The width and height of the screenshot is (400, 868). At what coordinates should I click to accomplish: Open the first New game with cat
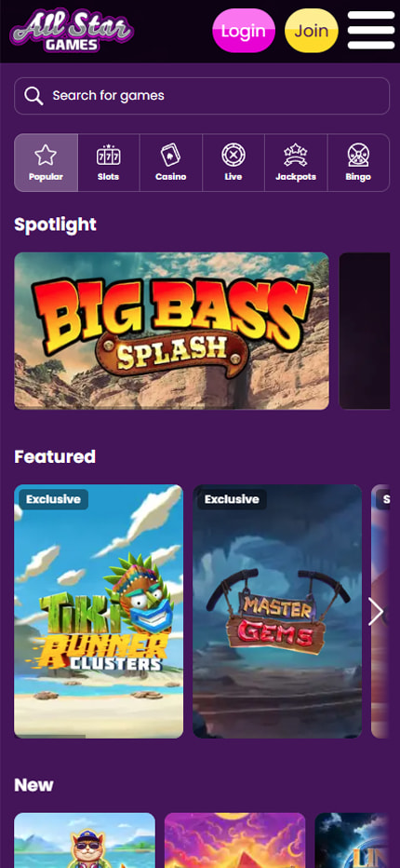point(85,840)
